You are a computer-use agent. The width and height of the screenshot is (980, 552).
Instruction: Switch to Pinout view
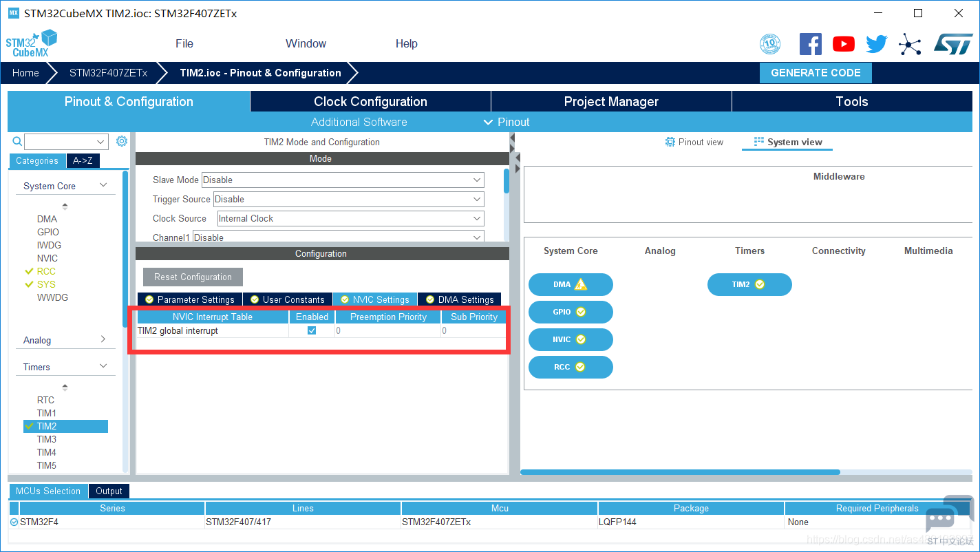click(x=694, y=142)
